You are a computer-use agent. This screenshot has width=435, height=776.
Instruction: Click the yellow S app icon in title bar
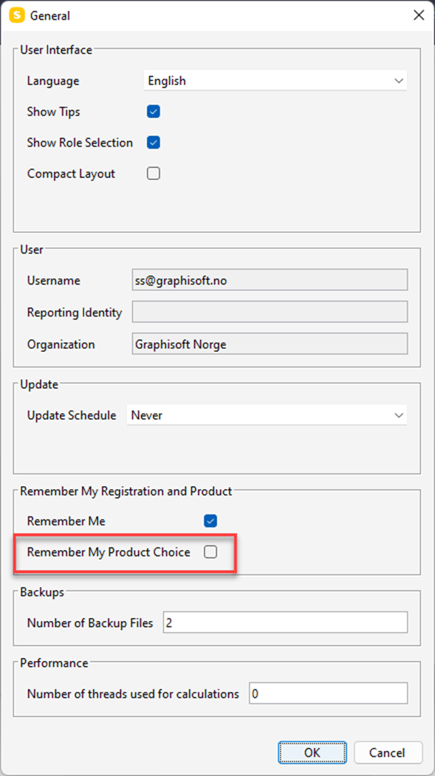[x=17, y=15]
